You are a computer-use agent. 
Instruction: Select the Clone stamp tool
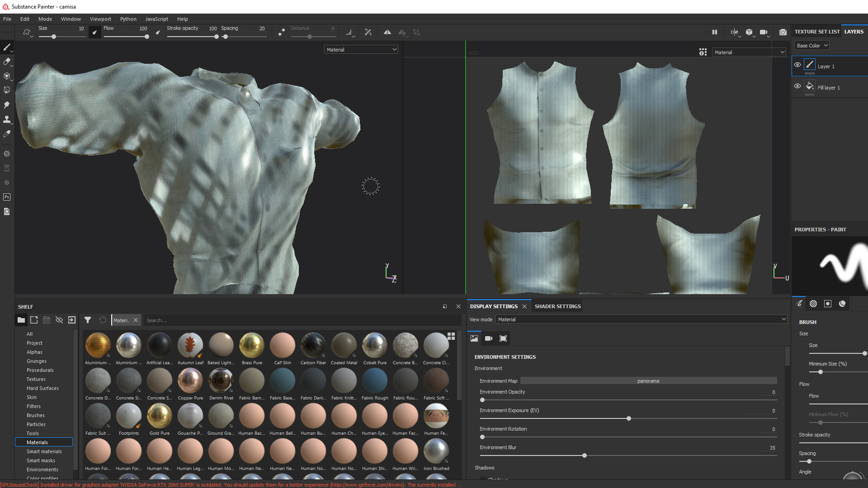tap(7, 119)
